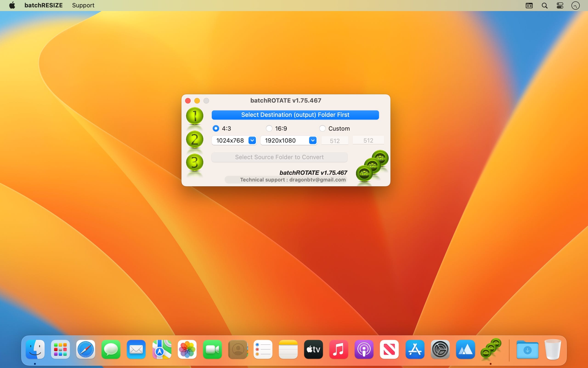Open Messages from the Dock
The width and height of the screenshot is (588, 368).
(111, 349)
